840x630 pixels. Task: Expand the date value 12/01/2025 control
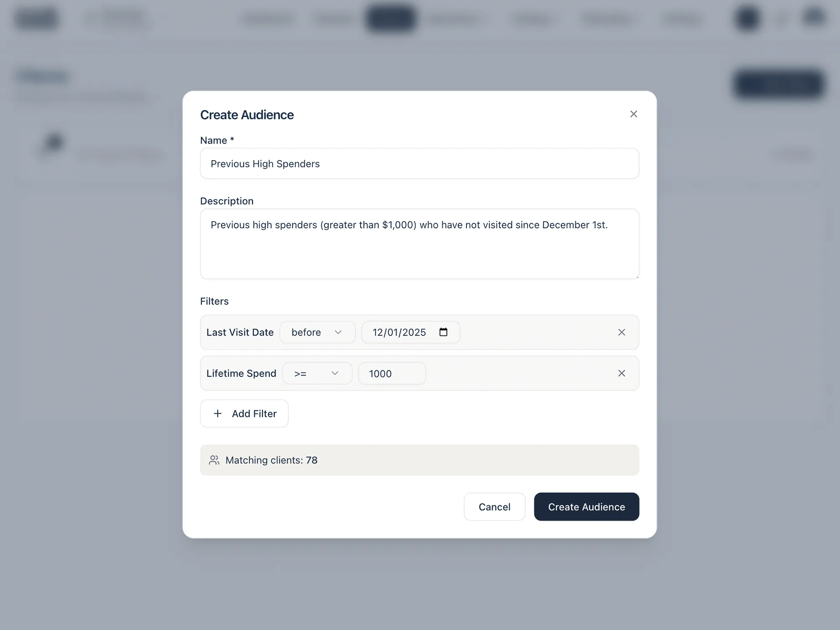point(410,332)
